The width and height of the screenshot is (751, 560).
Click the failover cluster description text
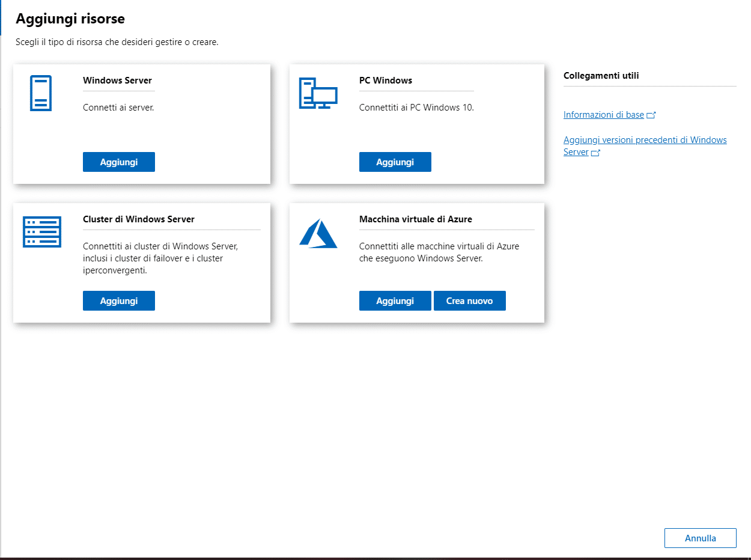coord(160,258)
